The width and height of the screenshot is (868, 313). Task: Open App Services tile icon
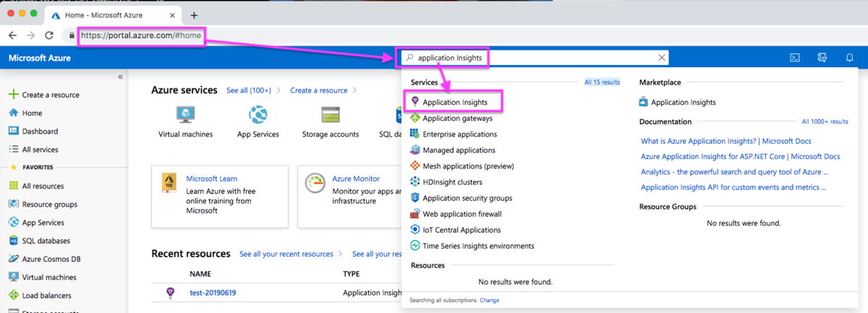tap(258, 115)
